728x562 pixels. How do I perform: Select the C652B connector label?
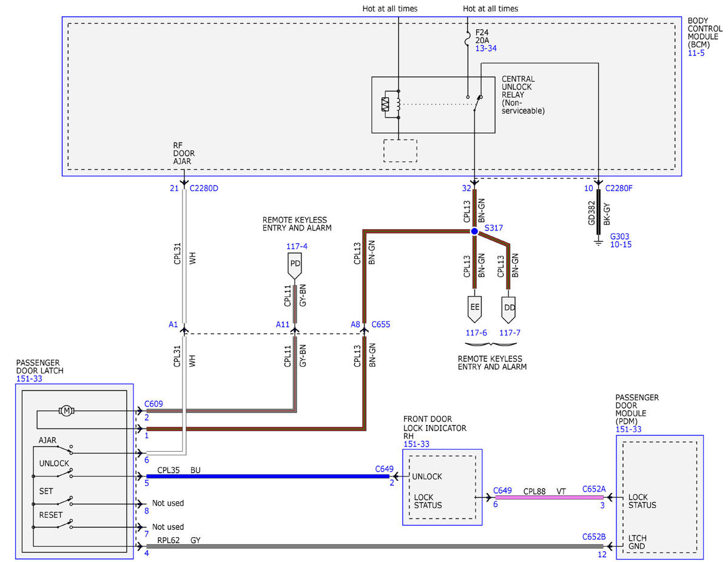(x=594, y=537)
